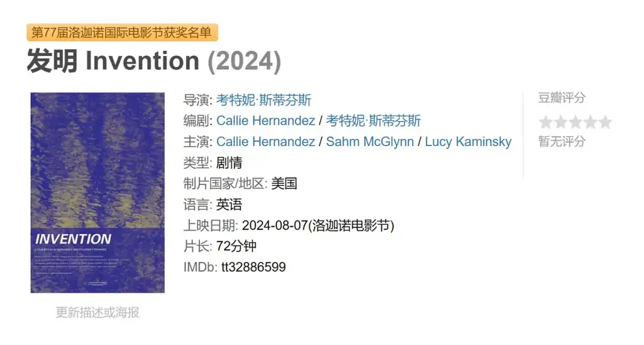This screenshot has width=644, height=345.
Task: Click the second rating star
Action: point(560,122)
